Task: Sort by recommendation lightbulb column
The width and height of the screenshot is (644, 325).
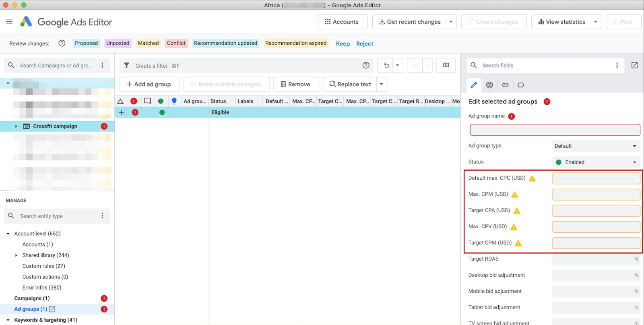Action: point(174,101)
